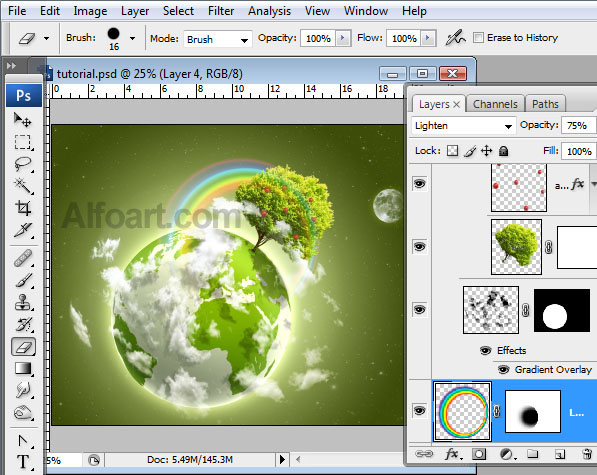This screenshot has width=597, height=475.
Task: Select the Sponge tool
Action: coord(23,412)
